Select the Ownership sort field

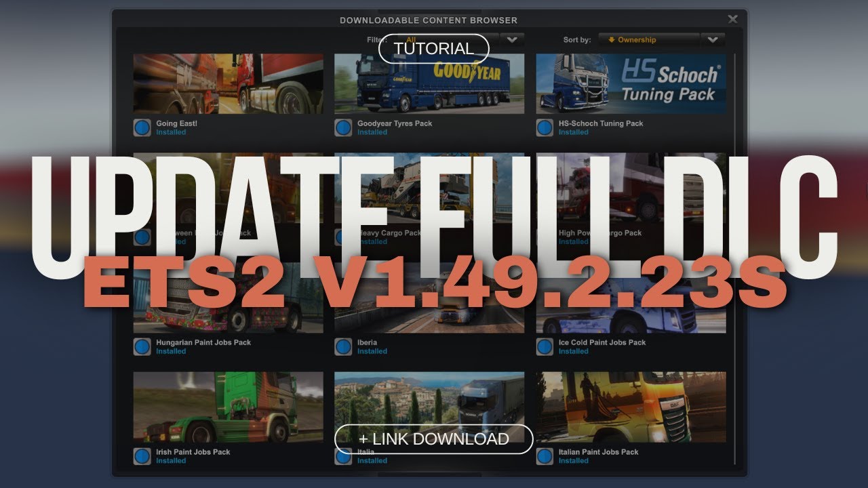coord(648,40)
